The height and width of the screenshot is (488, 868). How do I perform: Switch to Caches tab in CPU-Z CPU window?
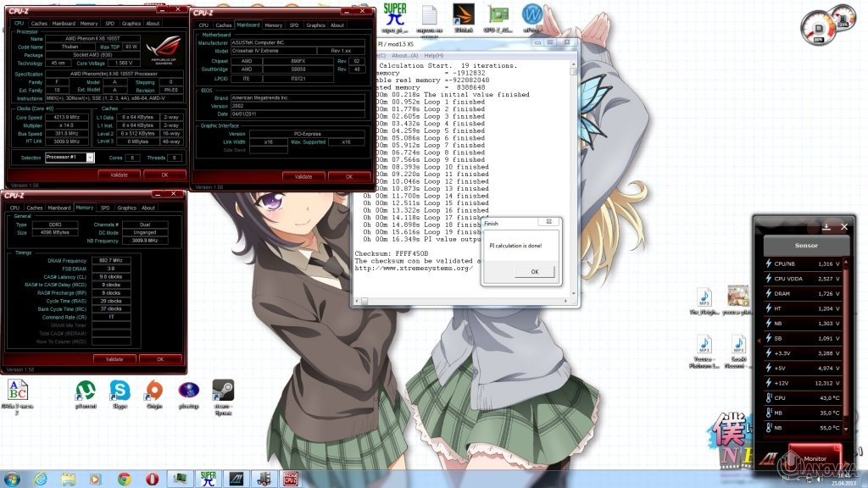(39, 24)
